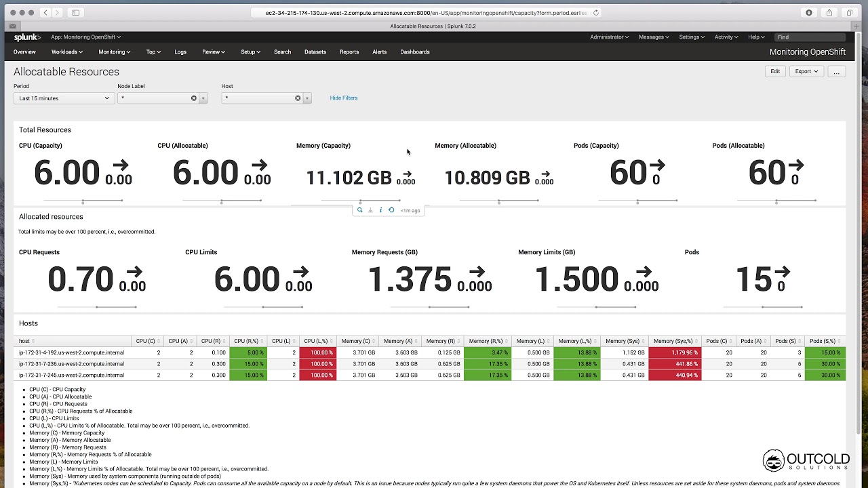This screenshot has width=868, height=488.
Task: Sort by Memory (Sys,%) column header
Action: pyautogui.click(x=675, y=341)
